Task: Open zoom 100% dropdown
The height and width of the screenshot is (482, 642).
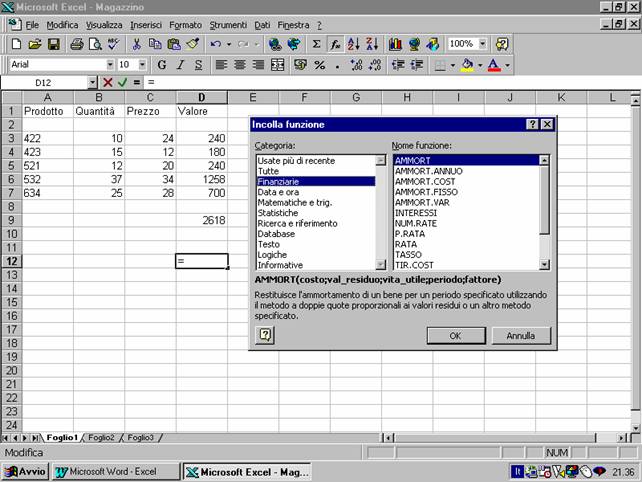Action: coord(483,43)
